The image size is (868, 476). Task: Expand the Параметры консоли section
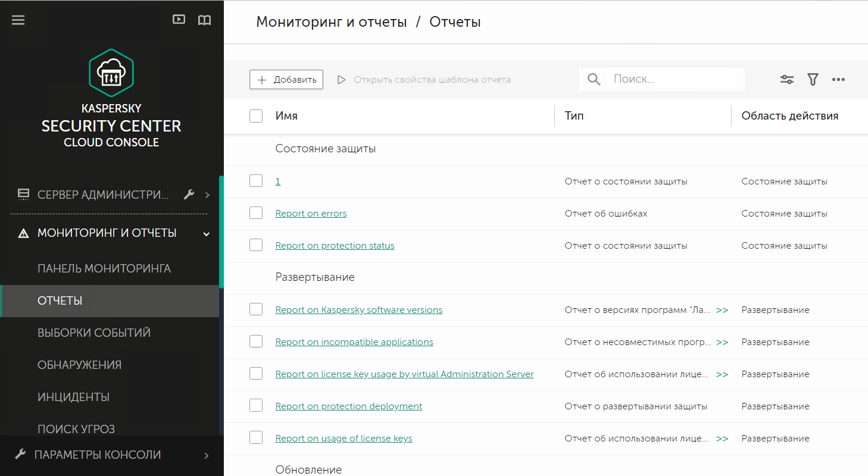tap(207, 455)
